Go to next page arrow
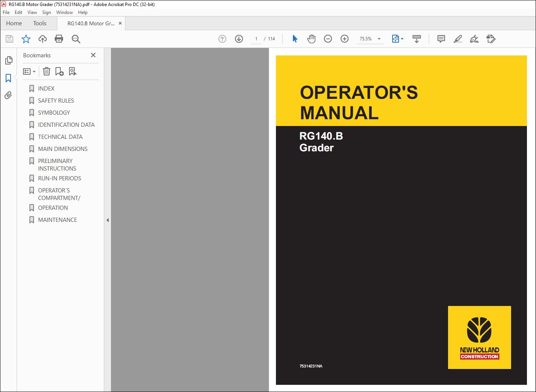This screenshot has width=536, height=392. (x=239, y=39)
